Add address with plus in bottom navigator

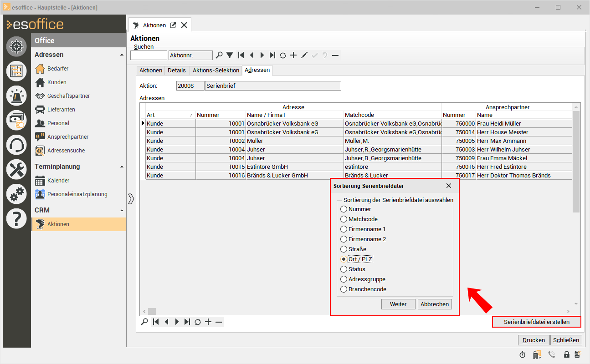pyautogui.click(x=208, y=322)
